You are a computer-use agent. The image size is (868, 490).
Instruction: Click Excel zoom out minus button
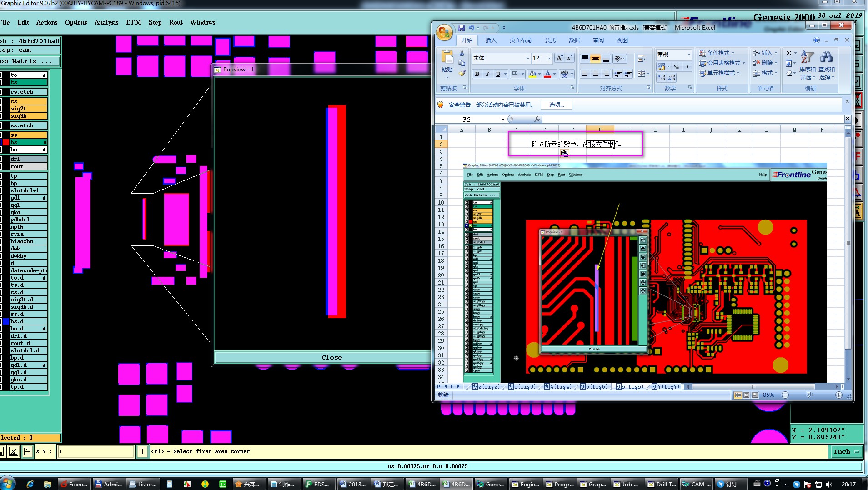[785, 395]
